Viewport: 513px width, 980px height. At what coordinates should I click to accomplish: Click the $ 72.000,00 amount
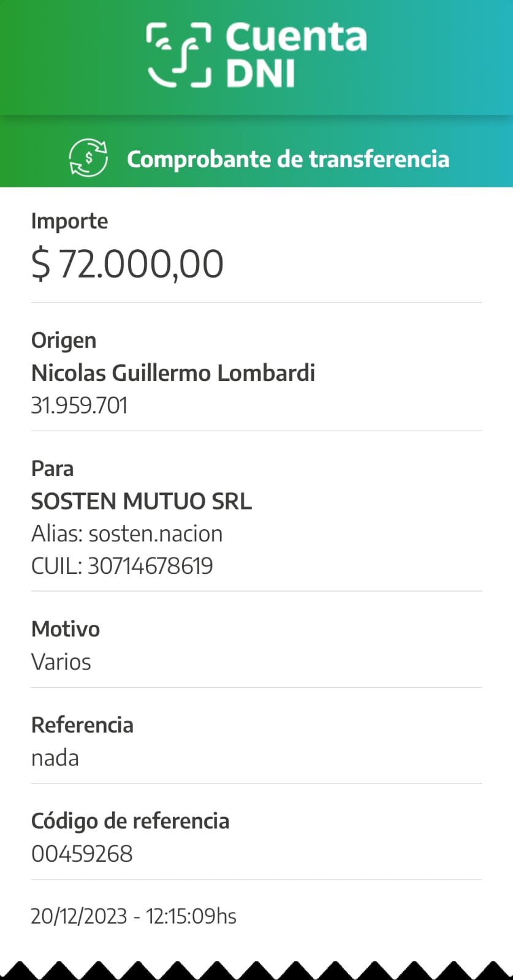coord(127,265)
